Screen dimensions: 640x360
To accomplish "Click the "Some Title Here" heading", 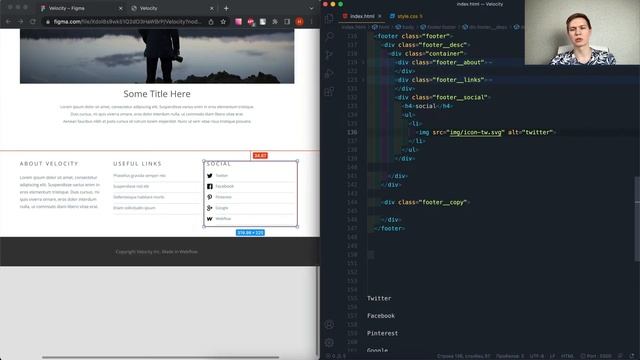I will click(x=157, y=94).
